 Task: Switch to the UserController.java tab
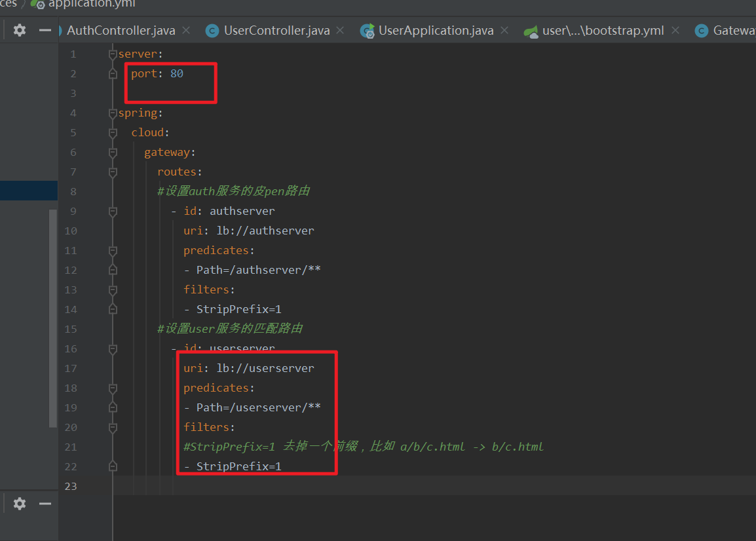coord(276,30)
